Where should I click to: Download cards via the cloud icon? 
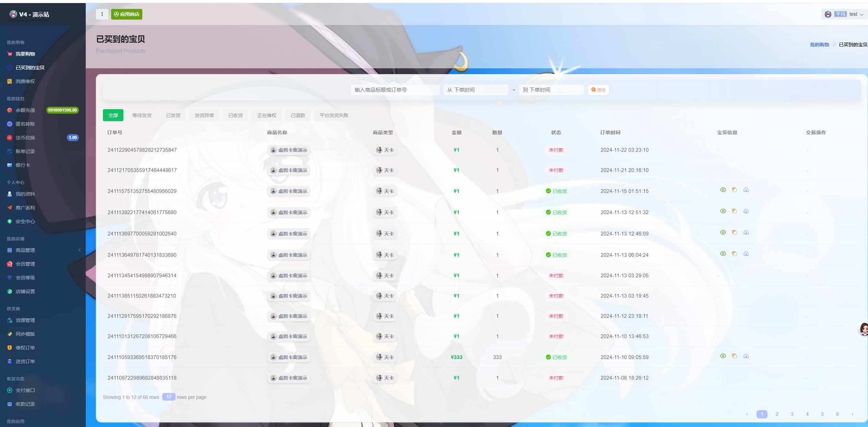coord(746,190)
